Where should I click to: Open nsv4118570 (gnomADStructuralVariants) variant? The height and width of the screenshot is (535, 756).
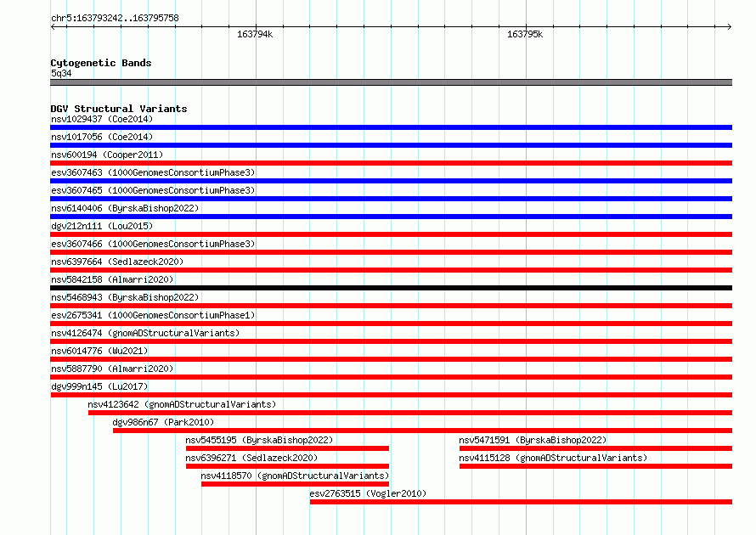[295, 476]
